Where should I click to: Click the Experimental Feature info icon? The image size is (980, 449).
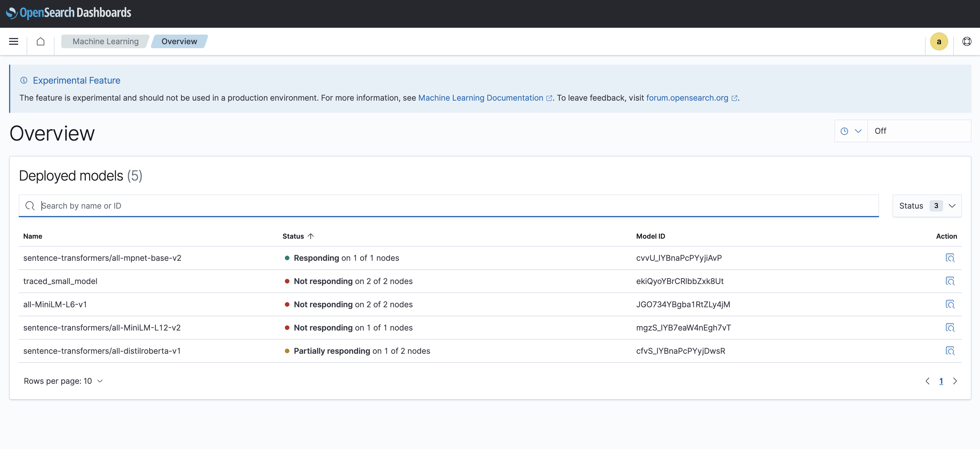click(x=24, y=80)
